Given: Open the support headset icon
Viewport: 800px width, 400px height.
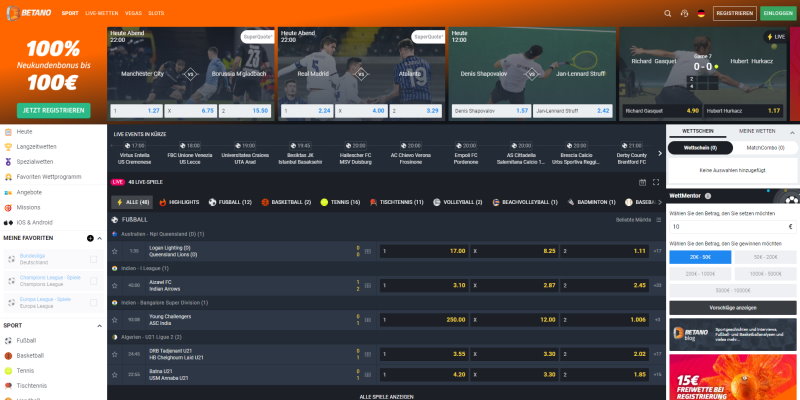Looking at the screenshot, I should [684, 13].
